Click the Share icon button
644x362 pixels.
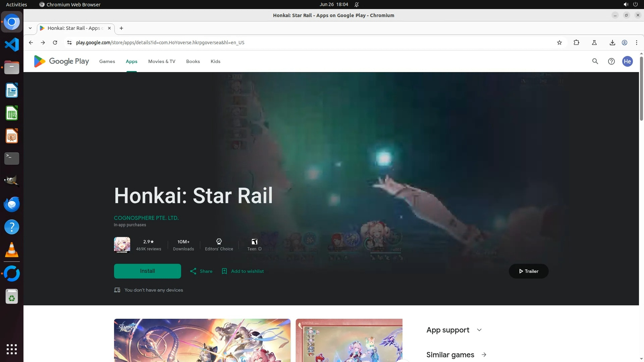tap(193, 271)
